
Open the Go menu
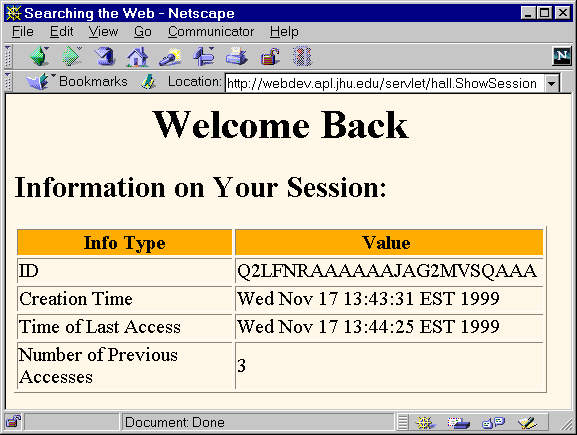point(142,32)
